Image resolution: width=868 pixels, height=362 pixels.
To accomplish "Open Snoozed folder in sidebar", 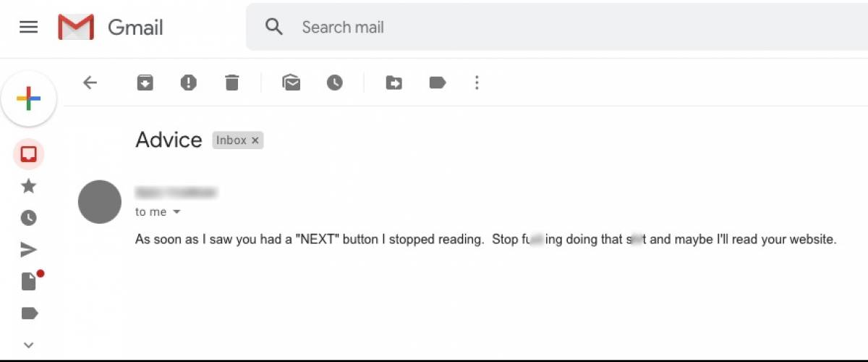I will click(29, 218).
